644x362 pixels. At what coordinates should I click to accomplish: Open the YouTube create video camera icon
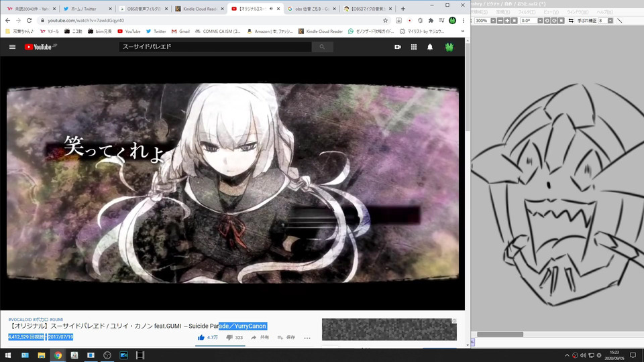[x=398, y=47]
